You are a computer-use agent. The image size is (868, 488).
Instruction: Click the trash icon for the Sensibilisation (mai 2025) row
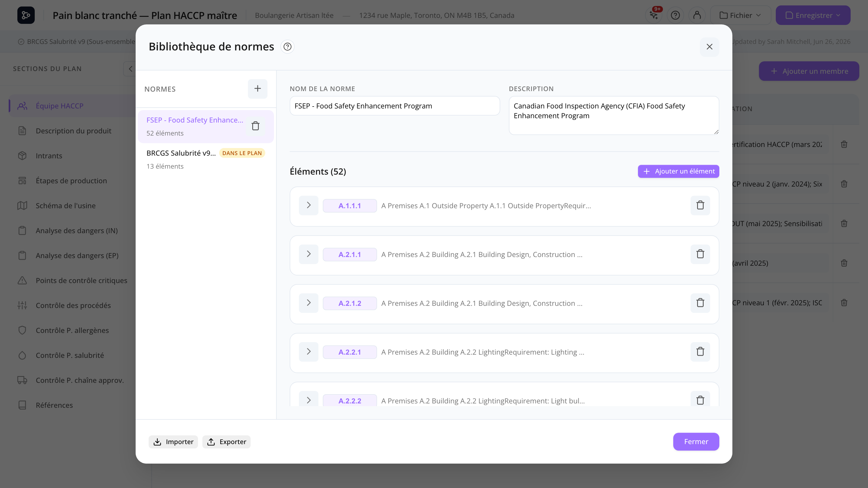pos(844,223)
